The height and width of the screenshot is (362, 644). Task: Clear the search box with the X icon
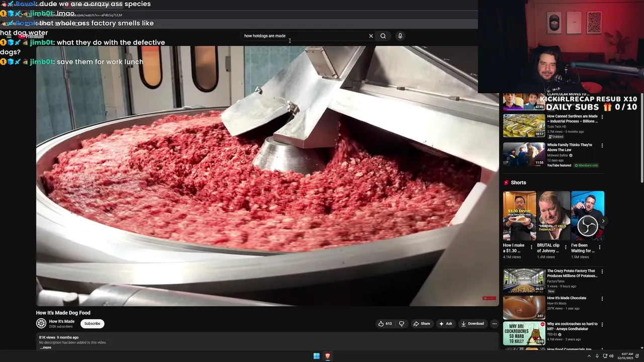tap(371, 36)
